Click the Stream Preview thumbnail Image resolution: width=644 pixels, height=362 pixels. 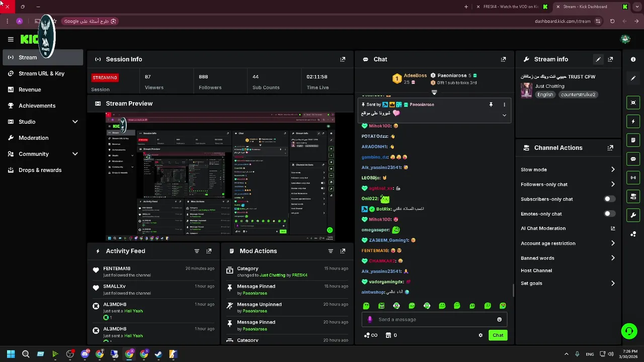220,177
